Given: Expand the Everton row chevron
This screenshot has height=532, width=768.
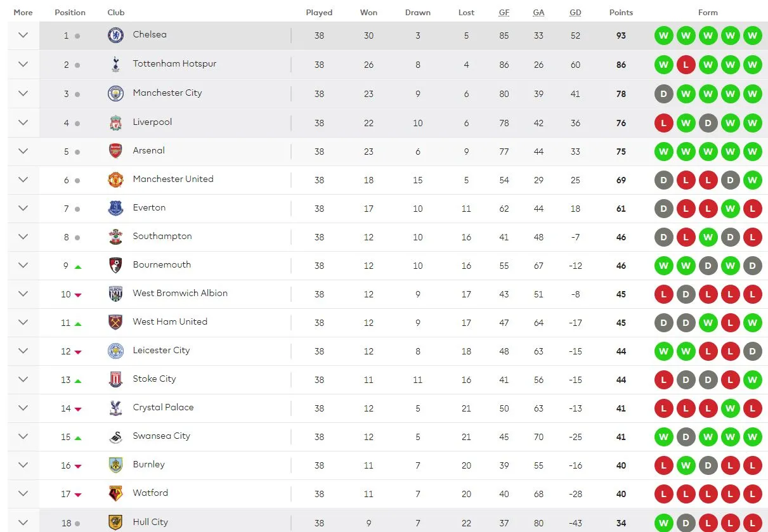Looking at the screenshot, I should point(23,208).
